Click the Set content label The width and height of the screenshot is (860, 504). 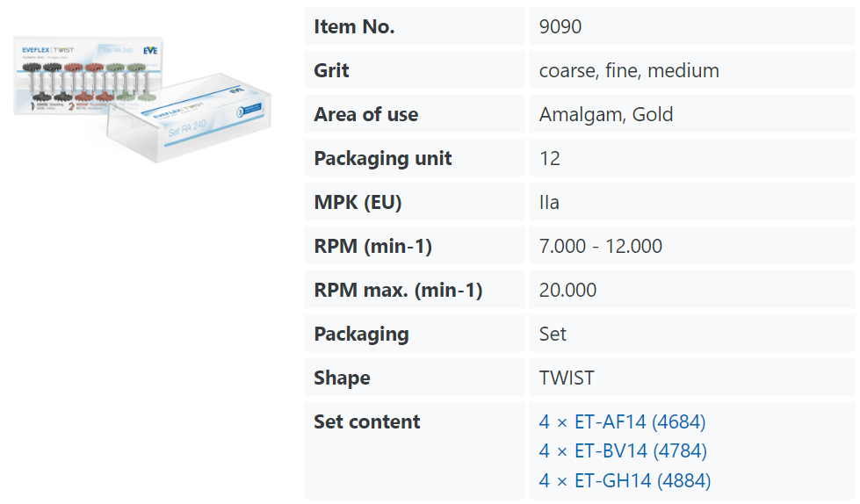pyautogui.click(x=366, y=421)
